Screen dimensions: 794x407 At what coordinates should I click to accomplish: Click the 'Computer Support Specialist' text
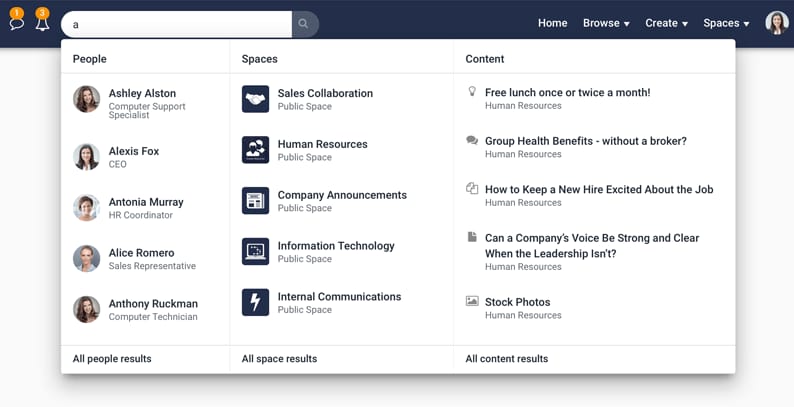[147, 110]
